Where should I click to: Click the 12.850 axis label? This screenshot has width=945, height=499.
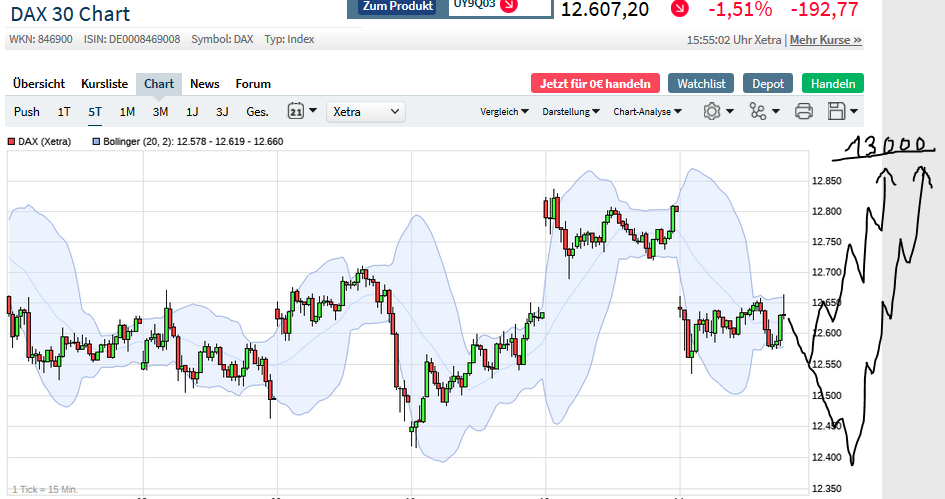click(x=827, y=181)
